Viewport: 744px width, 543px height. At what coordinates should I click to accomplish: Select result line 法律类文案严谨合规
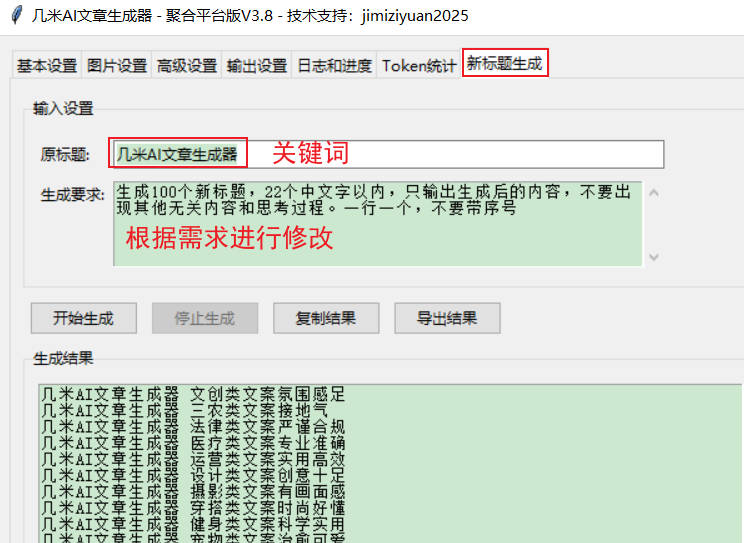pos(194,426)
